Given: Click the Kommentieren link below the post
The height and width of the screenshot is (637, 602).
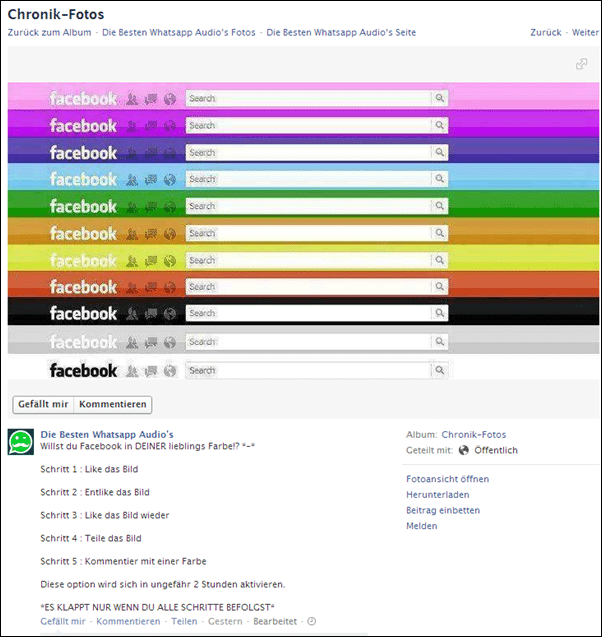Looking at the screenshot, I should click(128, 621).
